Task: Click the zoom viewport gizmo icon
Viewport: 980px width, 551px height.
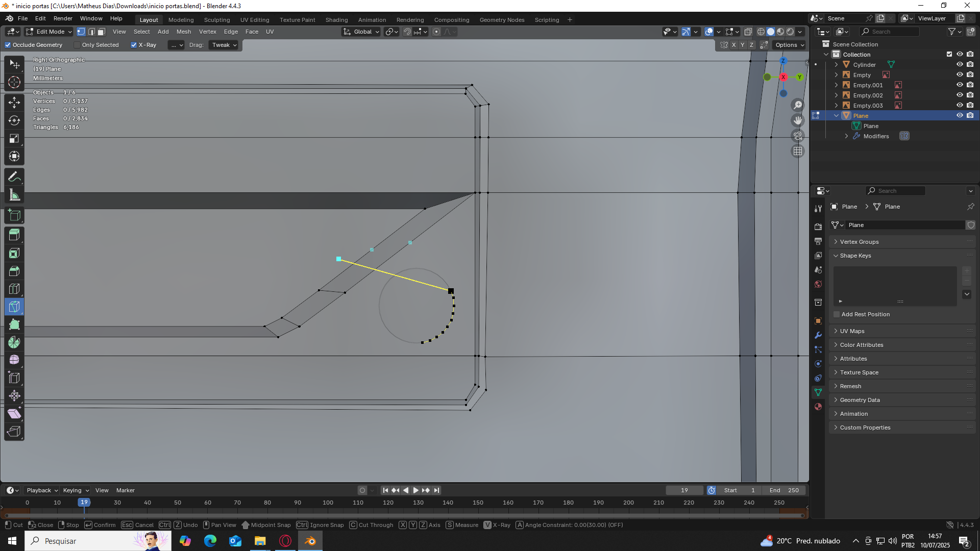Action: tap(798, 105)
